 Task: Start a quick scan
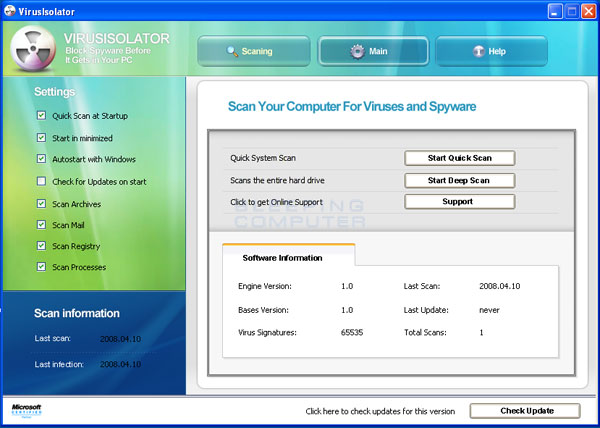pos(460,158)
